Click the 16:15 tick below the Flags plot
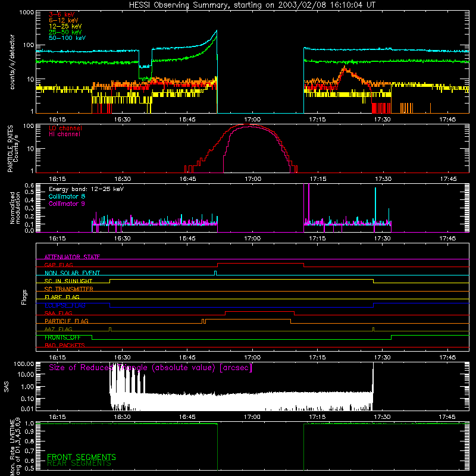This screenshot has width=476, height=476. tap(57, 358)
